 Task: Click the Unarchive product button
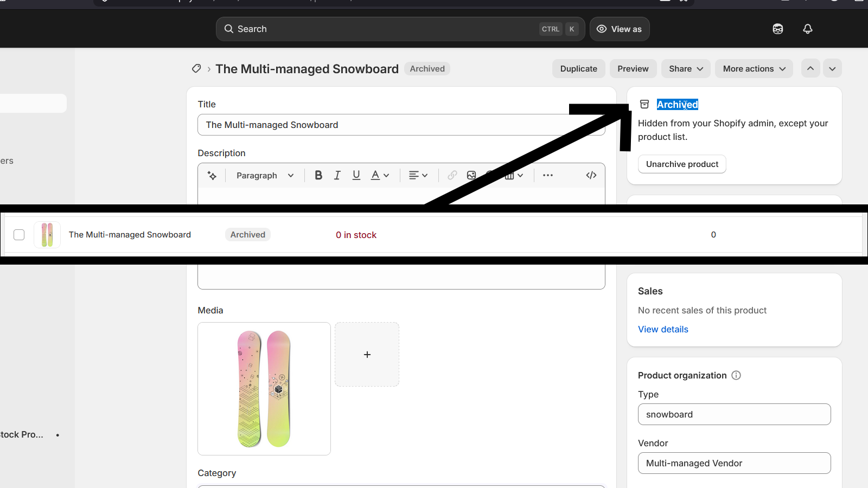(682, 164)
